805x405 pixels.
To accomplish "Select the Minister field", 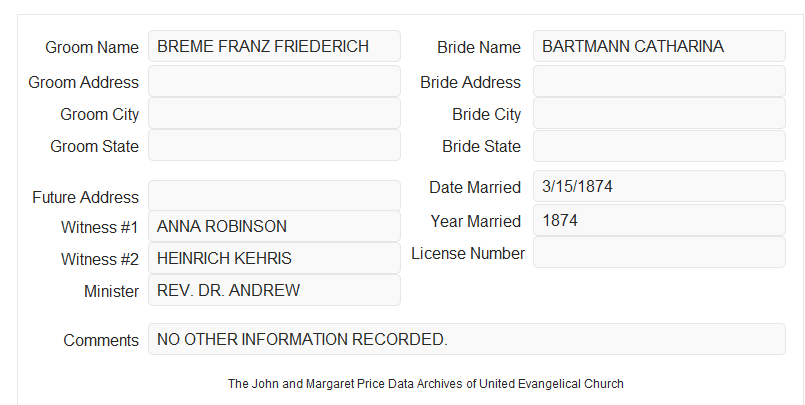I will click(x=274, y=290).
